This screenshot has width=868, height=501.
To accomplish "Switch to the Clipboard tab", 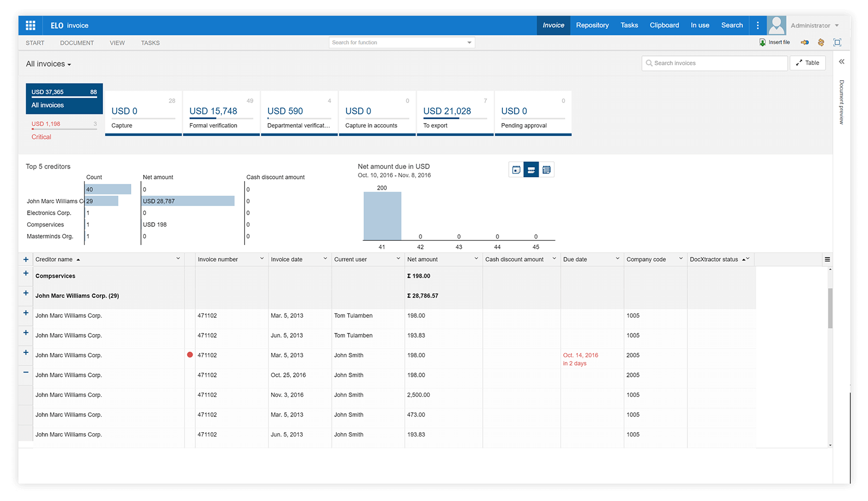I will (x=665, y=25).
